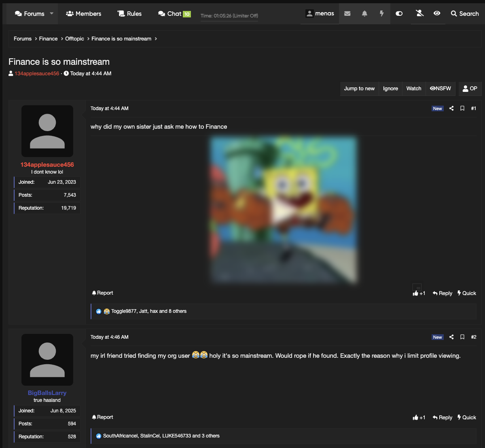Click user title 'true haaland'
The image size is (485, 448).
47,400
